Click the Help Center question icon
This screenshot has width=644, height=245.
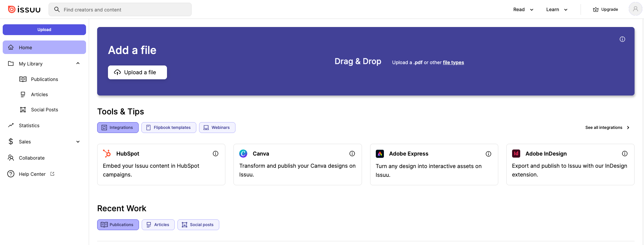[x=11, y=174]
